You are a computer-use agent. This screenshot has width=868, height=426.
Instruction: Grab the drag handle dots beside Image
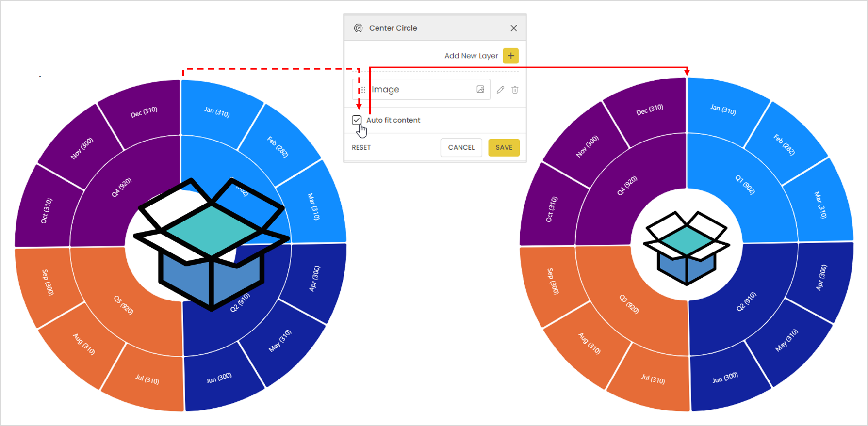(363, 90)
